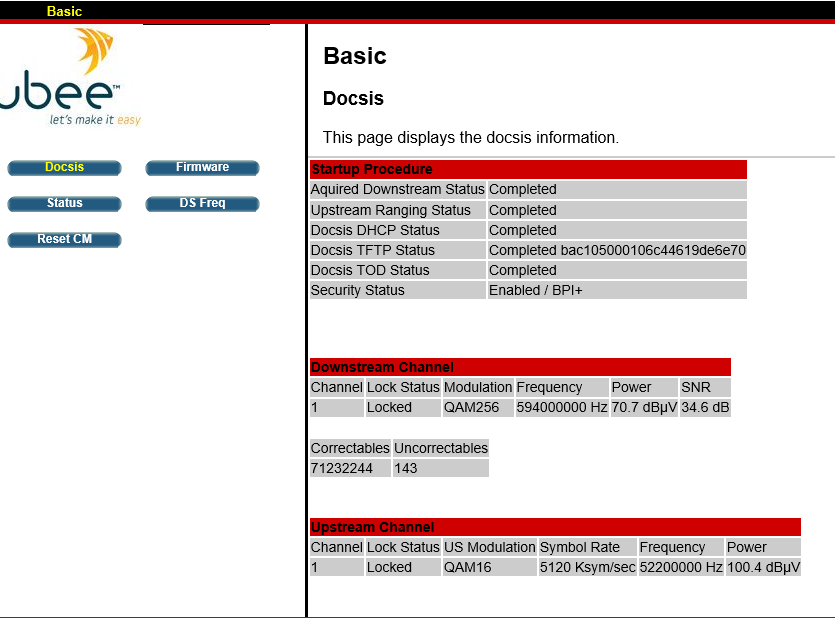Click '34.6 dB' SNR value
The width and height of the screenshot is (840, 619).
(705, 407)
